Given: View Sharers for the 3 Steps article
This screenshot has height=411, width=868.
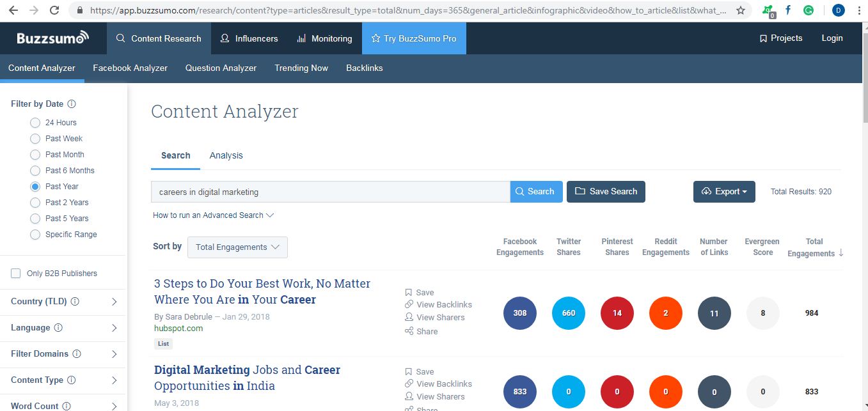Looking at the screenshot, I should coord(435,317).
